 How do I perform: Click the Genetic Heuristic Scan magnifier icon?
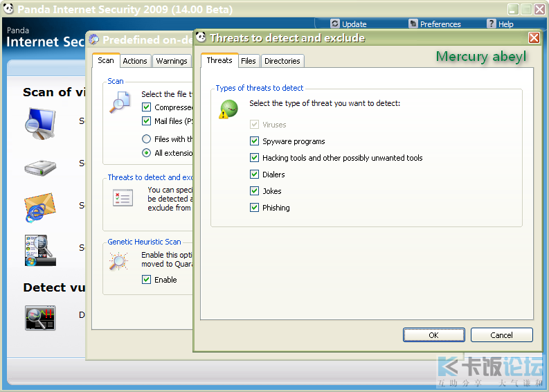118,261
